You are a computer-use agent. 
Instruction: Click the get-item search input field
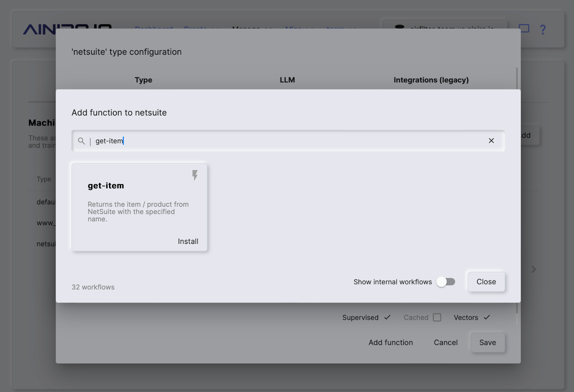288,141
